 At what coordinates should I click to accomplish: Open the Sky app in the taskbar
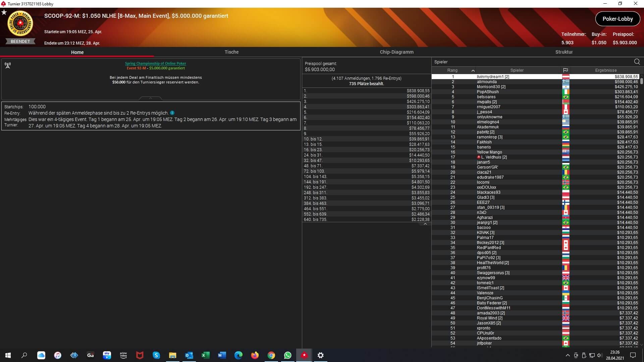pyautogui.click(x=107, y=355)
